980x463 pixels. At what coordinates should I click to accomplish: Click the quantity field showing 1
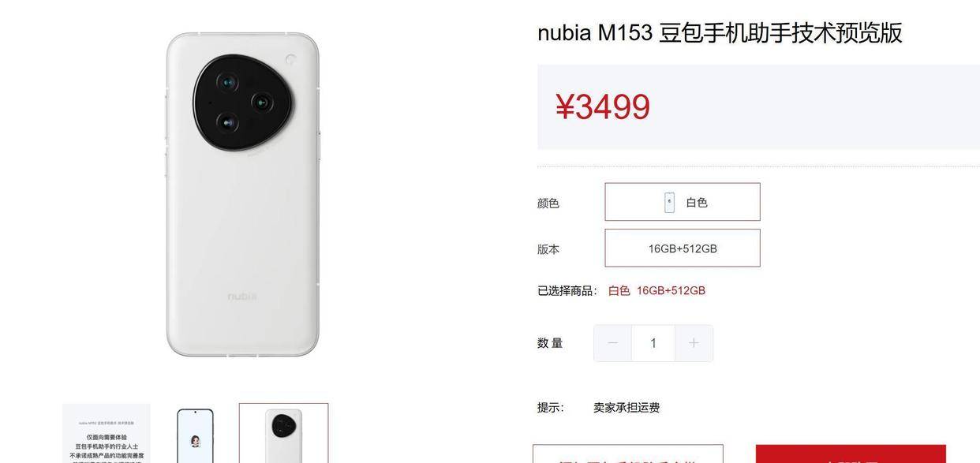(x=653, y=343)
